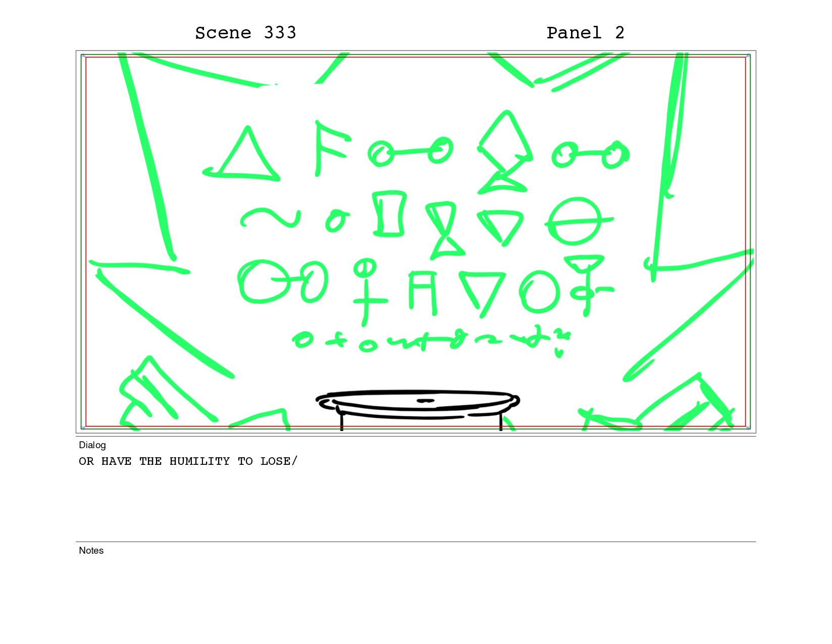Select the Notes label
The height and width of the screenshot is (644, 832).
91,550
